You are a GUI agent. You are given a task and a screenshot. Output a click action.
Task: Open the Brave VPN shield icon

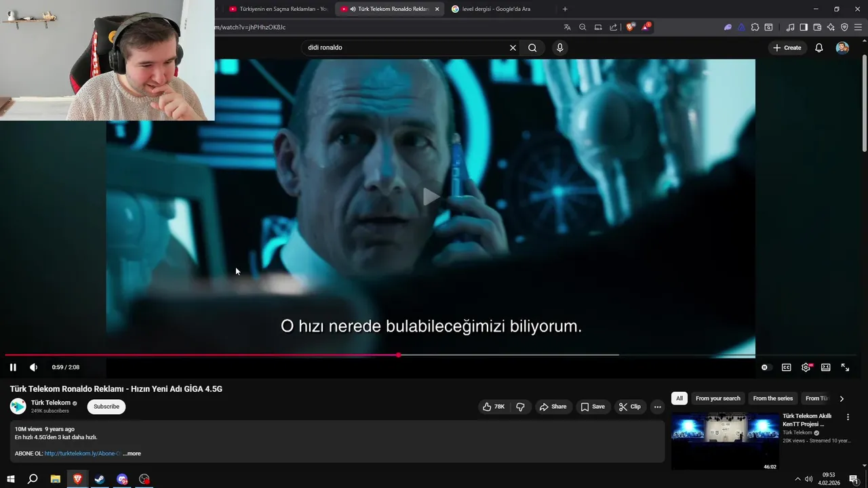(x=844, y=27)
